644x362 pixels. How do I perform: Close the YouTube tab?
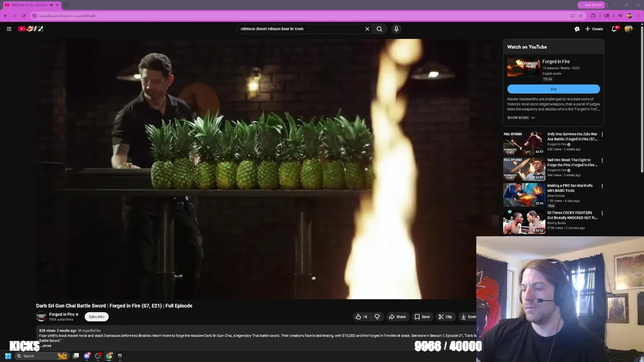(x=57, y=5)
